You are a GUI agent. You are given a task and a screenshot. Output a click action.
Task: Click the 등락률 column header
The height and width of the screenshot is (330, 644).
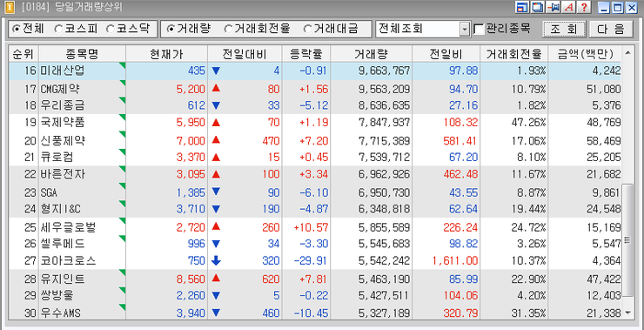[x=306, y=53]
